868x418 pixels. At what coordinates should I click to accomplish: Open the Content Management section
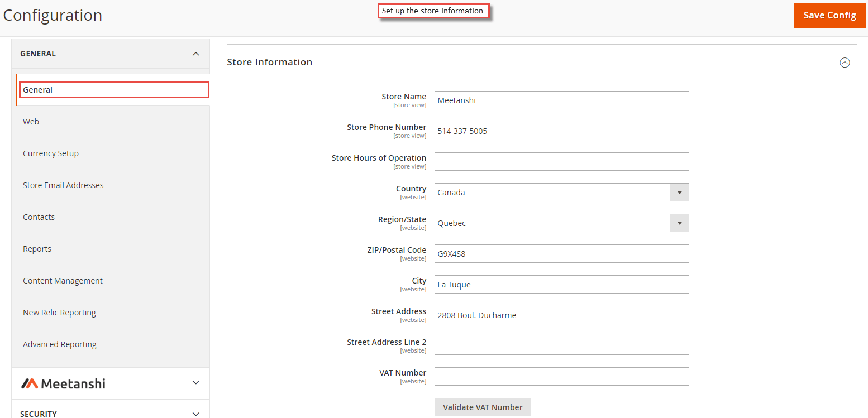(63, 280)
